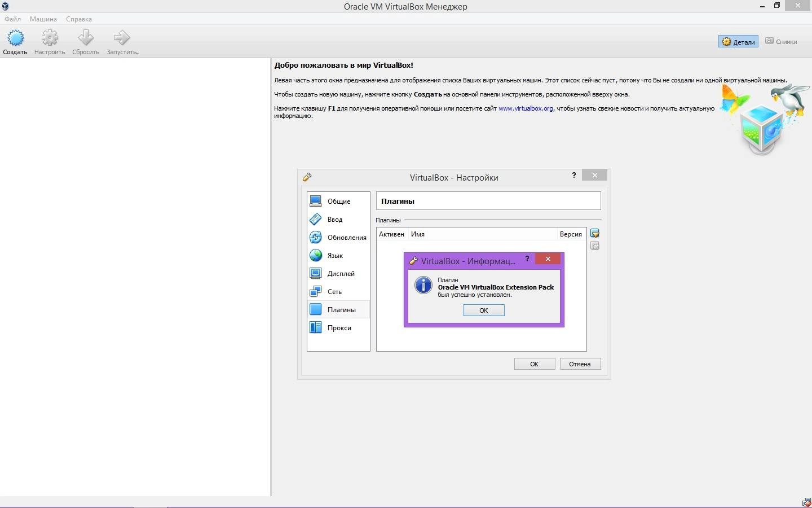The image size is (812, 508).
Task: Close the VirtualBox Настройки dialog
Action: pos(594,176)
